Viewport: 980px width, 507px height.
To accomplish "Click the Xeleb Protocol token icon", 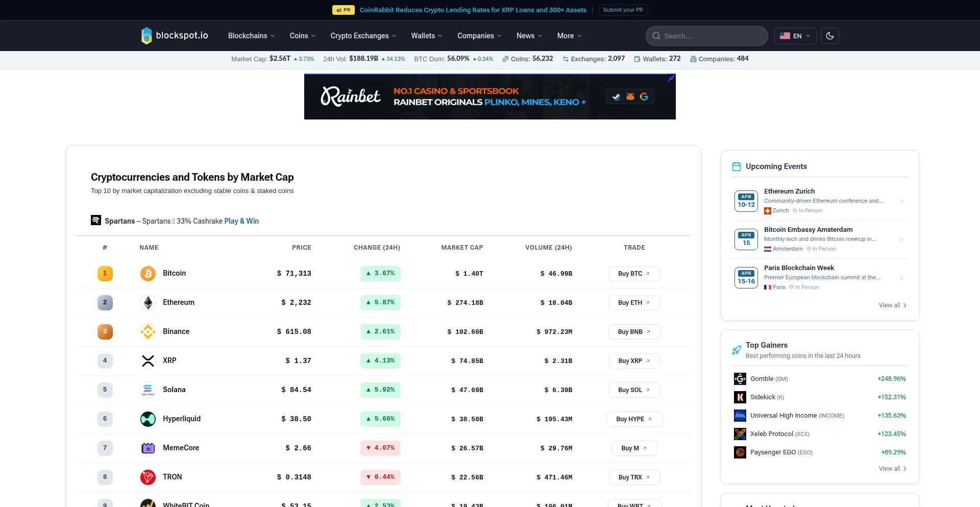I will point(740,434).
